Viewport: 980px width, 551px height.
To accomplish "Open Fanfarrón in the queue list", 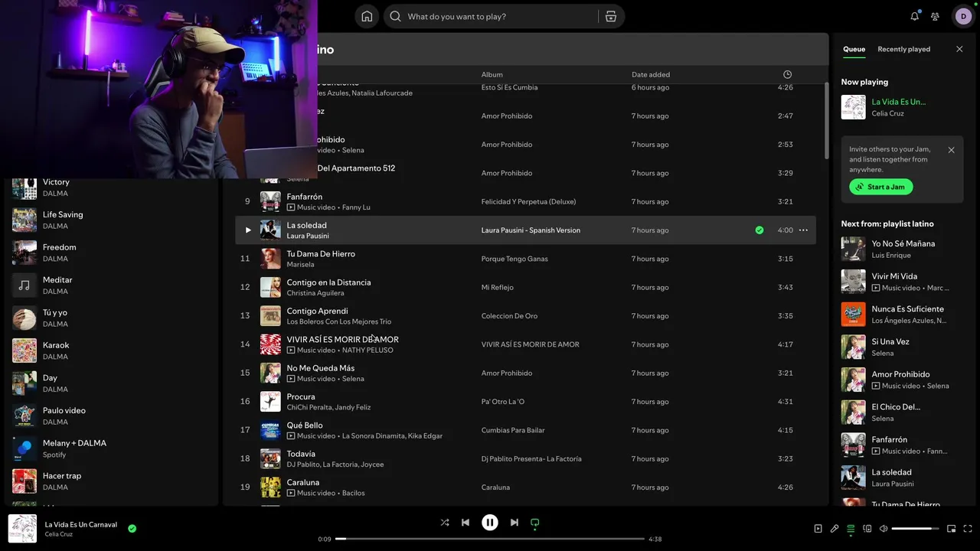I will pos(902,445).
